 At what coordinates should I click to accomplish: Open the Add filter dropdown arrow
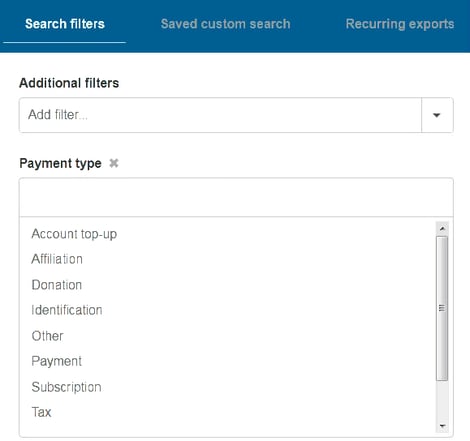[437, 115]
